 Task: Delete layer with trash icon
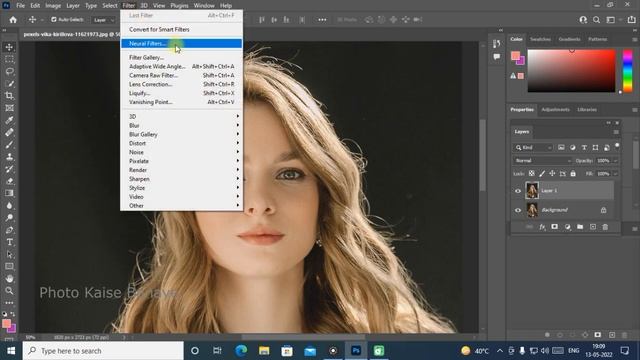605,227
